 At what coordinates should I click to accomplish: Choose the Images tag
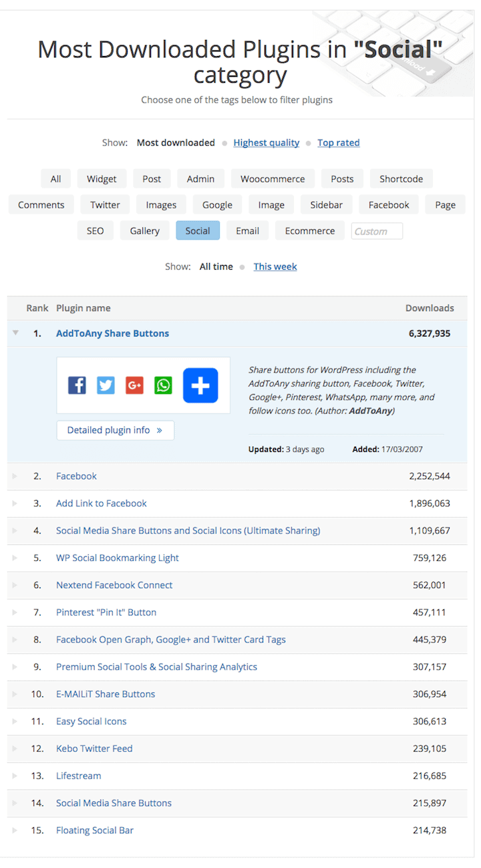(x=162, y=205)
